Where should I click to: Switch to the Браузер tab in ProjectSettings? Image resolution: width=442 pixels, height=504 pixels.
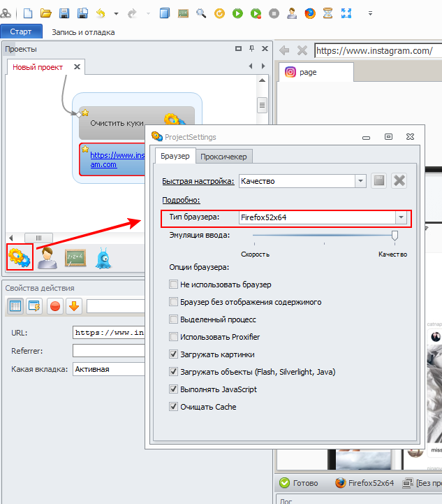[x=175, y=156]
